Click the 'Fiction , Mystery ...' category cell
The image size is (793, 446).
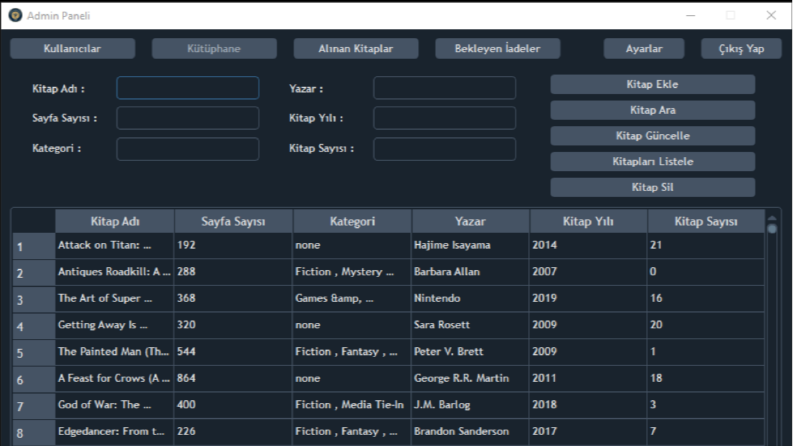[x=352, y=272]
